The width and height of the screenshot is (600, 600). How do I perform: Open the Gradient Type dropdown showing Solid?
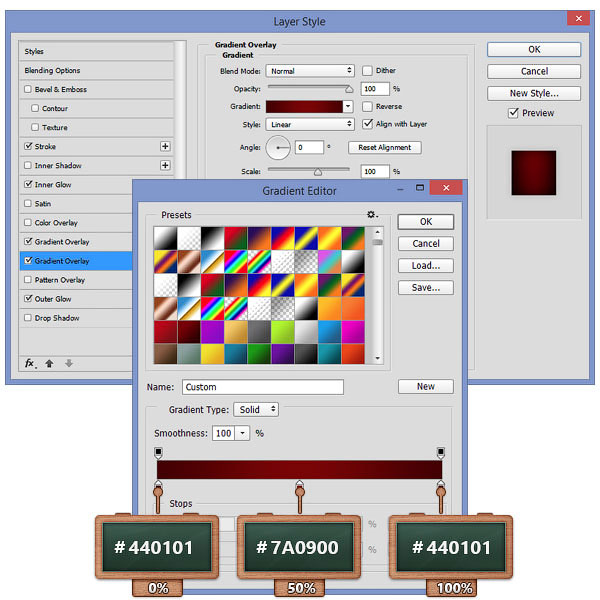[256, 409]
